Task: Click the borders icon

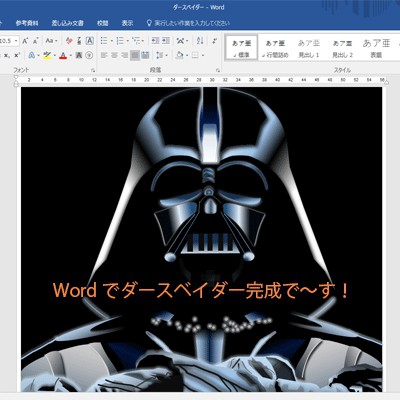Action: (195, 55)
